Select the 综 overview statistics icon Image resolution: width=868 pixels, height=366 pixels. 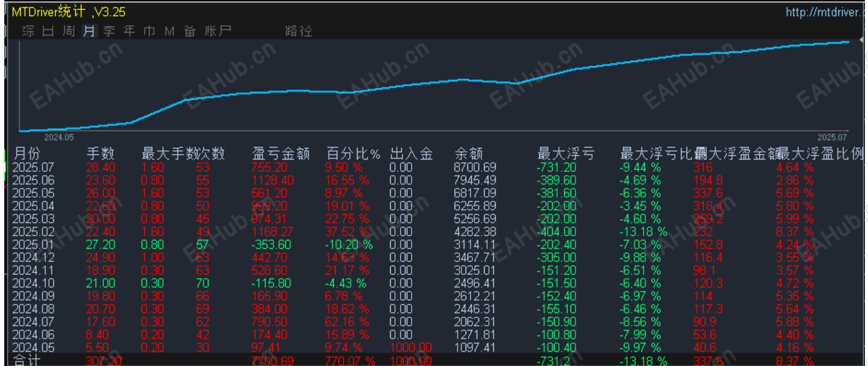(x=27, y=31)
